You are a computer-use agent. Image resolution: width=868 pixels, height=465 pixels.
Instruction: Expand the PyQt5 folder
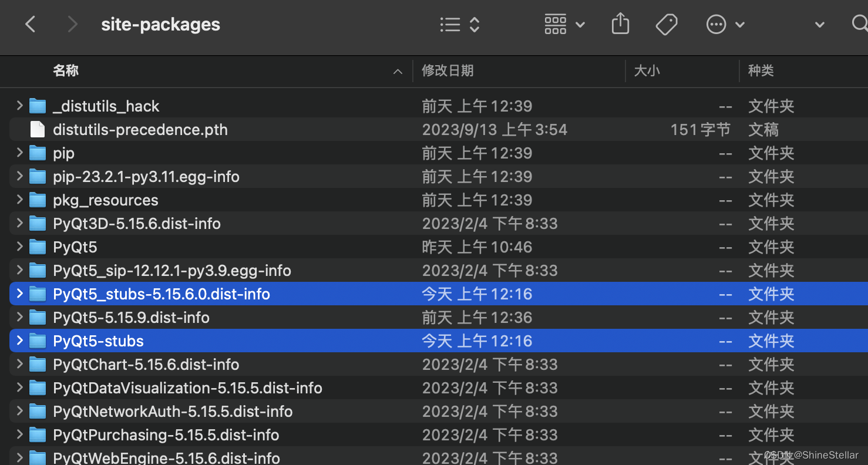[x=19, y=247]
